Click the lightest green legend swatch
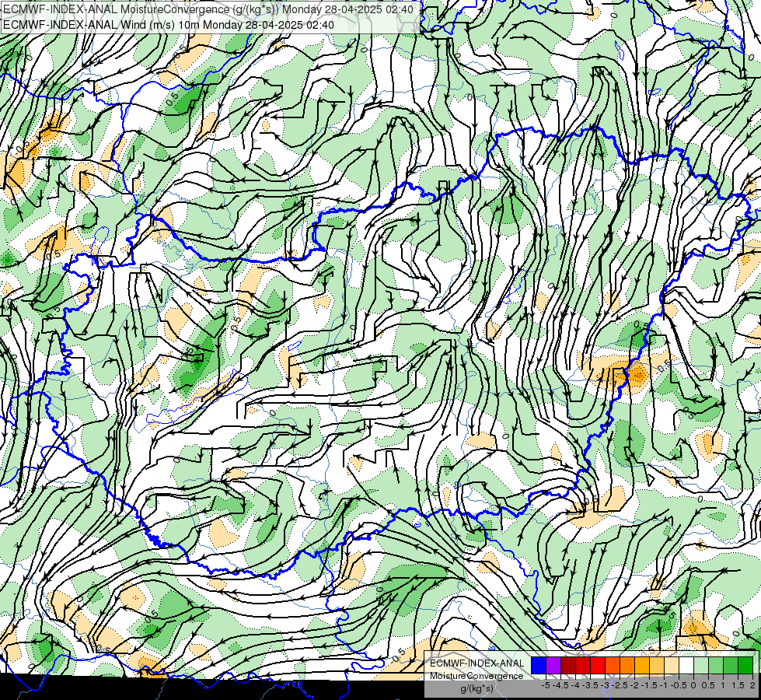 [x=701, y=665]
